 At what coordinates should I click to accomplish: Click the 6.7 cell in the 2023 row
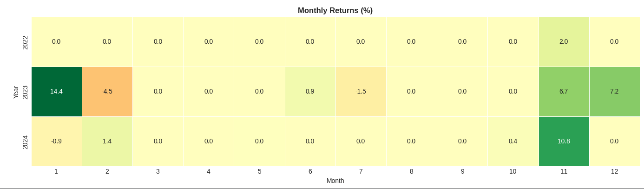(564, 91)
